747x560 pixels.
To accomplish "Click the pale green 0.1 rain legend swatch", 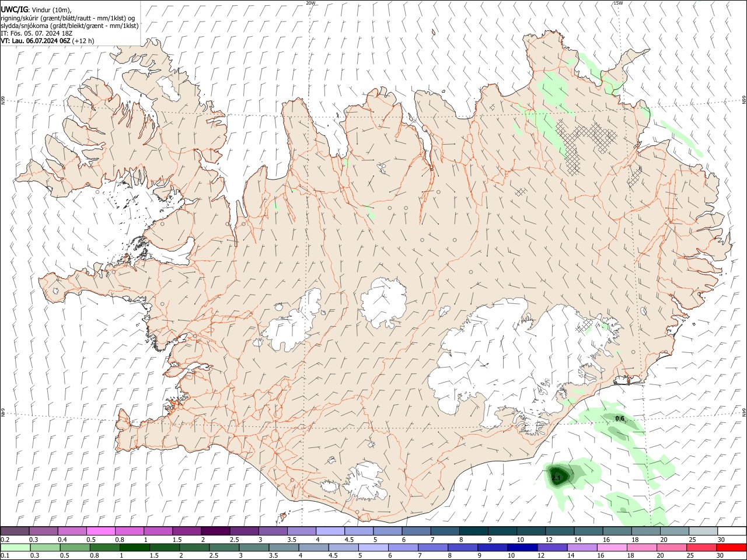I will [15, 547].
